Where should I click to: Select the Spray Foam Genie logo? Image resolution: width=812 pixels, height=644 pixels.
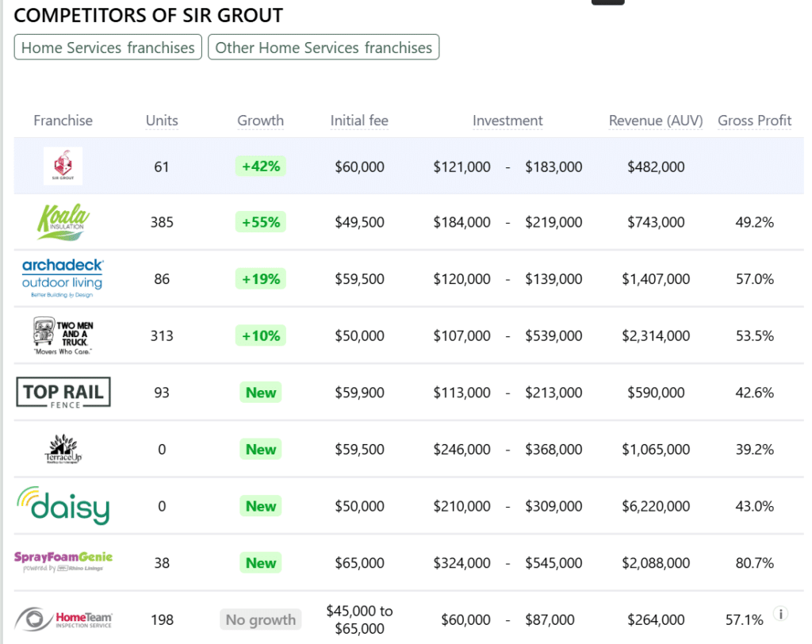[63, 562]
